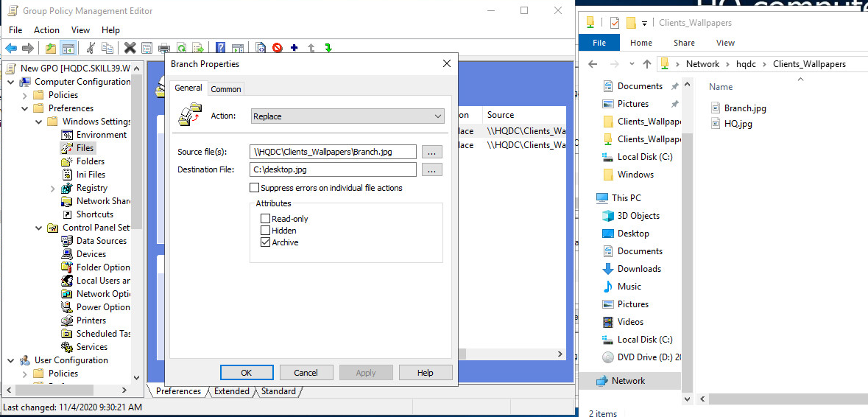The image size is (868, 417).
Task: Open Explorer Quick Access Toolbar dropdown arrow
Action: pyautogui.click(x=644, y=24)
